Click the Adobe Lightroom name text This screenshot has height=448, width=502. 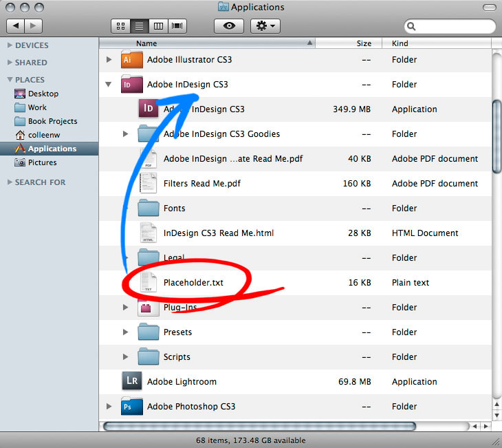[x=182, y=382]
